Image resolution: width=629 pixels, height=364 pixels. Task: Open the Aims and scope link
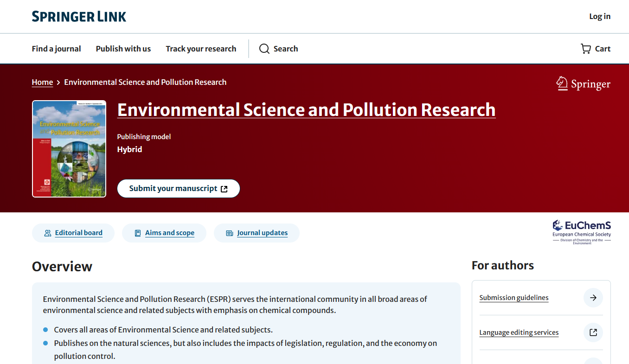170,233
